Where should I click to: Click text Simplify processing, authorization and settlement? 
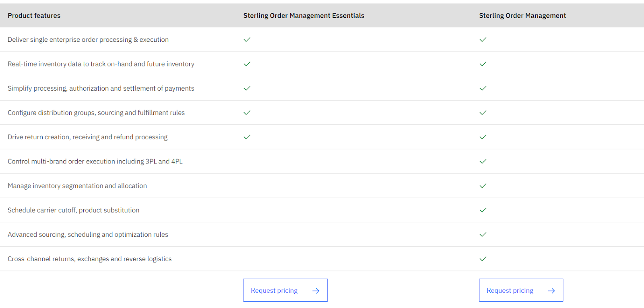click(x=101, y=88)
